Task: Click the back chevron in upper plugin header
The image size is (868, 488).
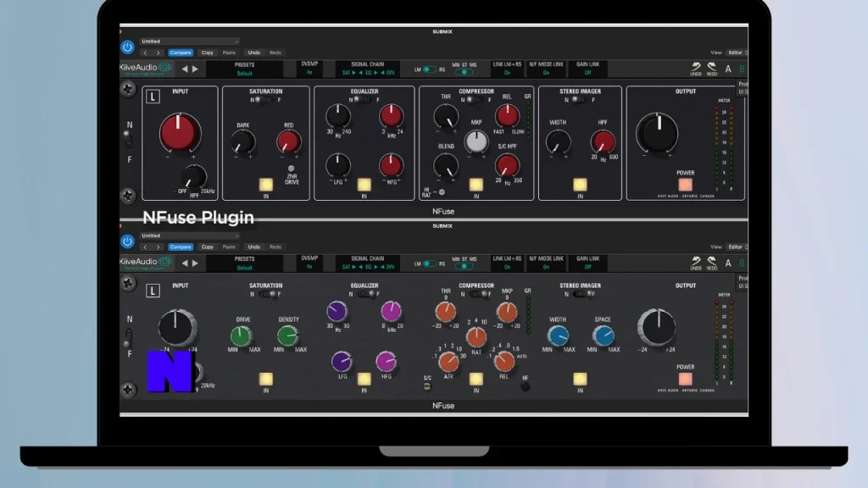Action: point(146,53)
